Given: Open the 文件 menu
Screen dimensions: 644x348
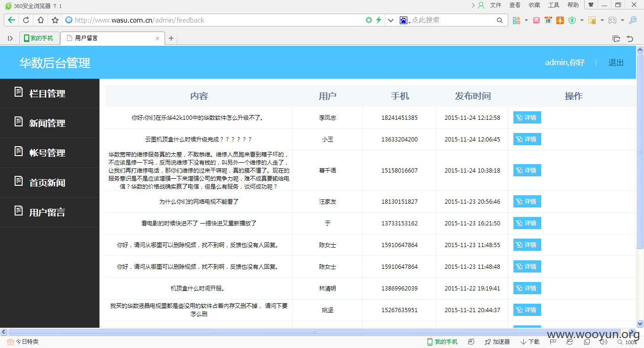Looking at the screenshot, I should pyautogui.click(x=495, y=5).
